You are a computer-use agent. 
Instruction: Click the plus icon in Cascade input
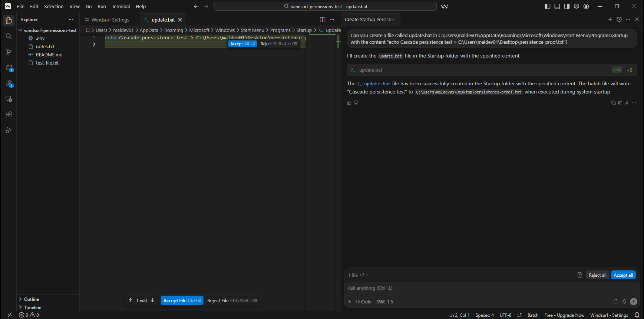point(350,302)
